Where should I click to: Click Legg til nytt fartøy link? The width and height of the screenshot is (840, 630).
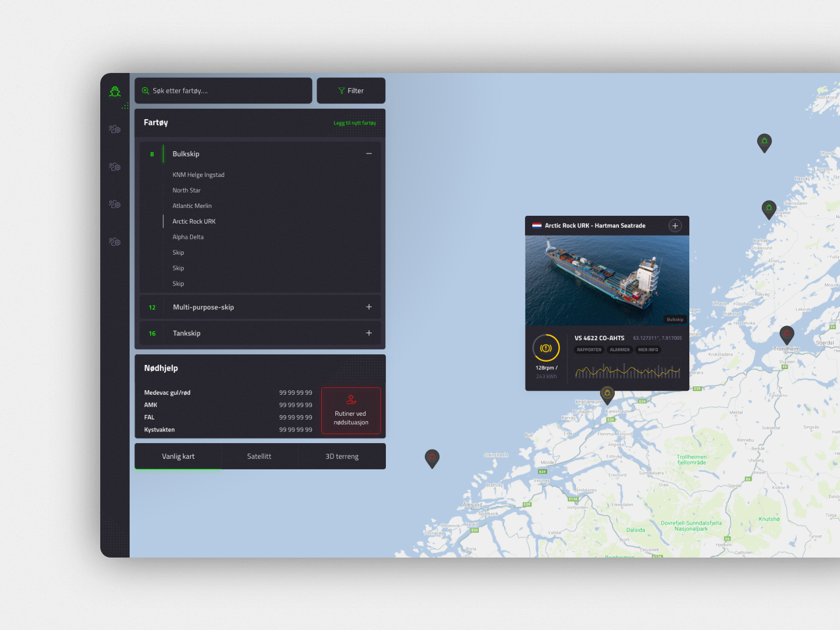coord(355,123)
